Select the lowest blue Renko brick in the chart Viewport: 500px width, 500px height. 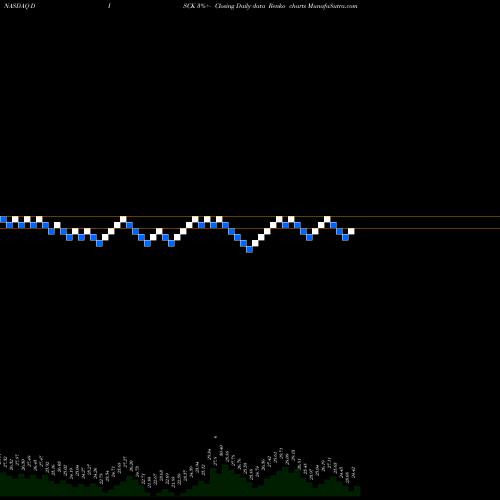click(249, 249)
